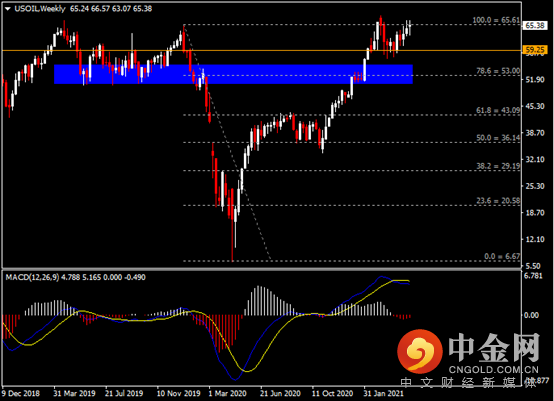The width and height of the screenshot is (554, 401).
Task: Click the 50.0 = 36.14 Fibonacci level
Action: click(x=498, y=138)
